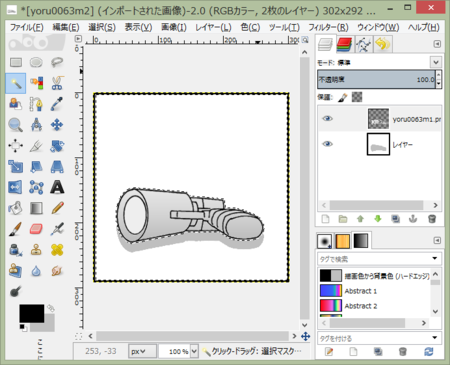Select the Ellipse Select tool
Viewport: 450px width, 365px height.
point(36,62)
